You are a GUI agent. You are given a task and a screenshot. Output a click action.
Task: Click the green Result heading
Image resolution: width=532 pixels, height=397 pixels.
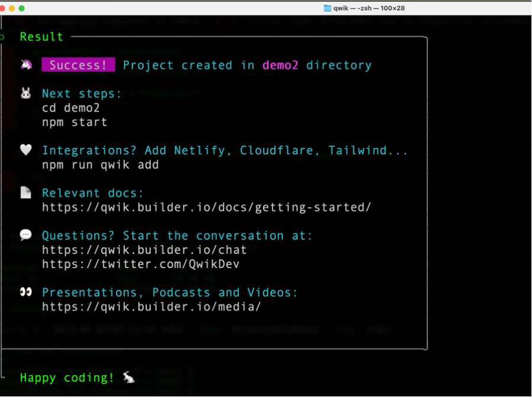pos(42,37)
